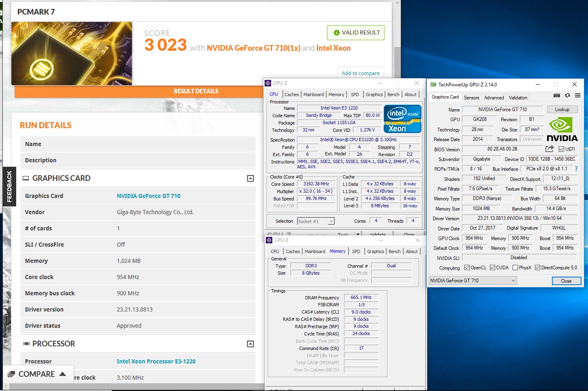Toggle the UEFI checkbox in GPU-Z
This screenshot has width=588, height=391.
pyautogui.click(x=562, y=149)
